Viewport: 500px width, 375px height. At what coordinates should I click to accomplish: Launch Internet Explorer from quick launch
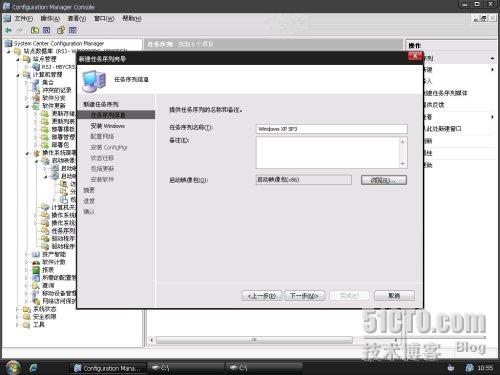(x=34, y=368)
